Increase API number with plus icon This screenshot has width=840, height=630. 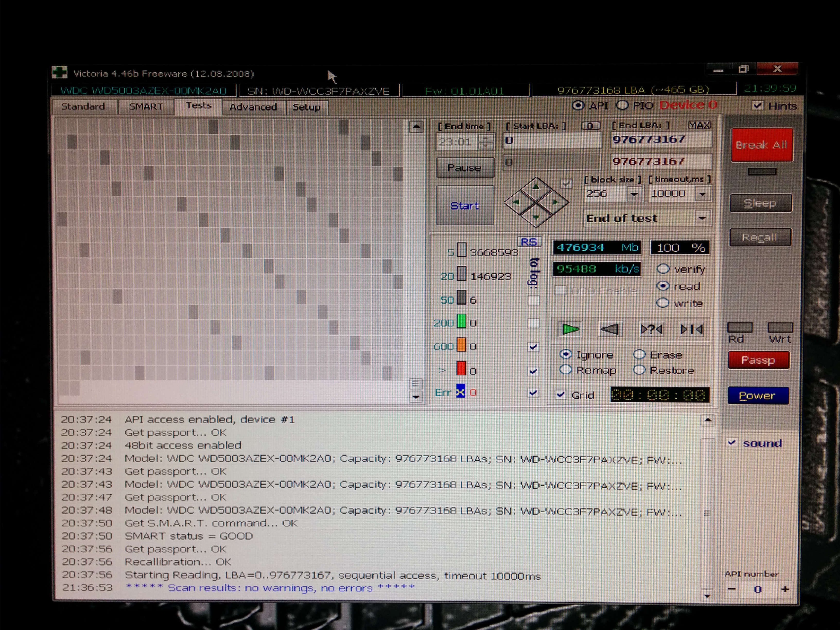coord(785,589)
